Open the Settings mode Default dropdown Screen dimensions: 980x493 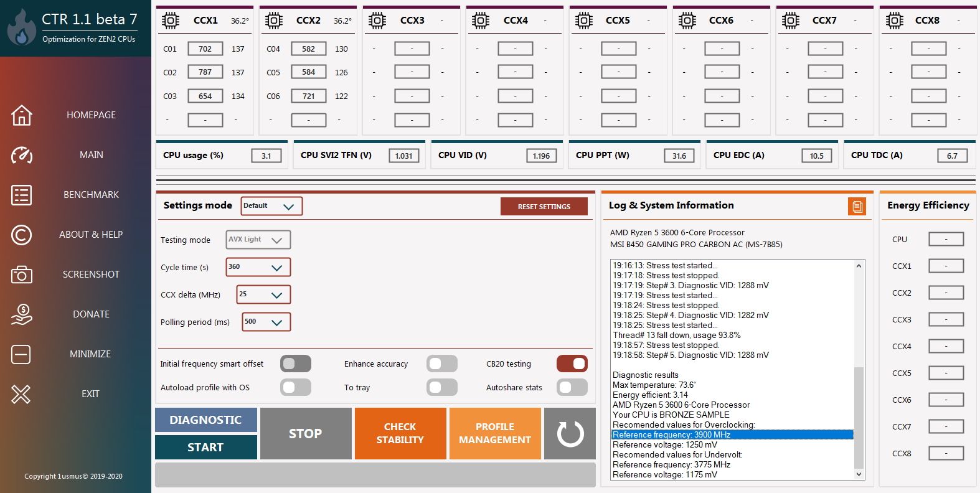coord(271,206)
